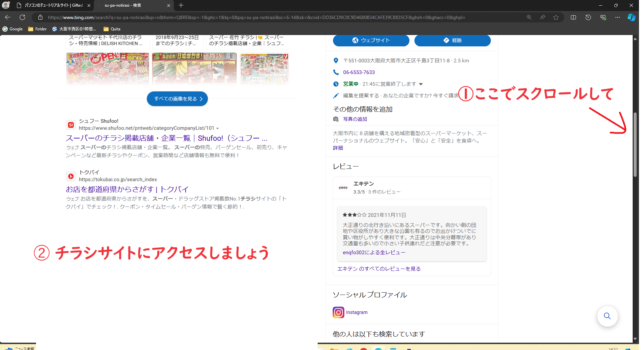Click 編集を提案する link
This screenshot has height=350, width=644.
361,96
